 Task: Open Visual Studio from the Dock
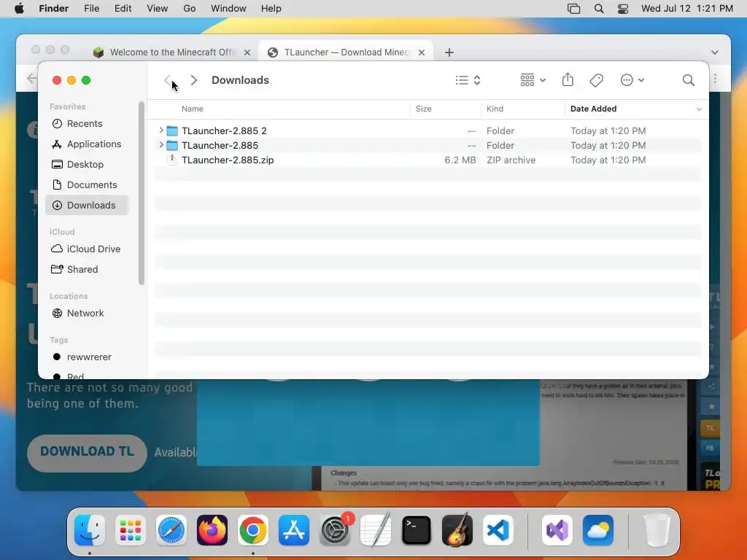[x=557, y=530]
